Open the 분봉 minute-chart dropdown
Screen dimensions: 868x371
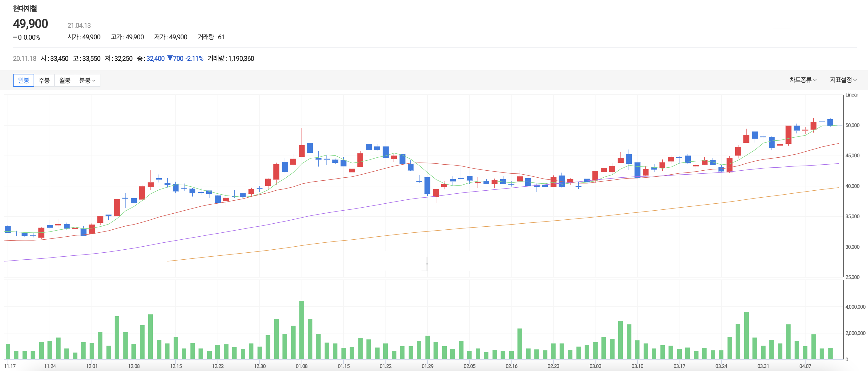(x=87, y=80)
